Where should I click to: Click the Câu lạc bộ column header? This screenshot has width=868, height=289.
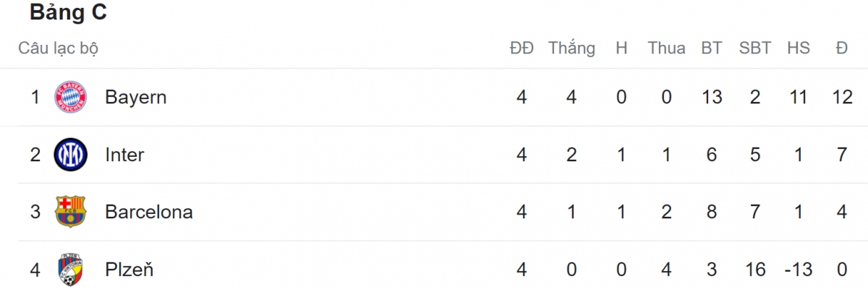[58, 48]
